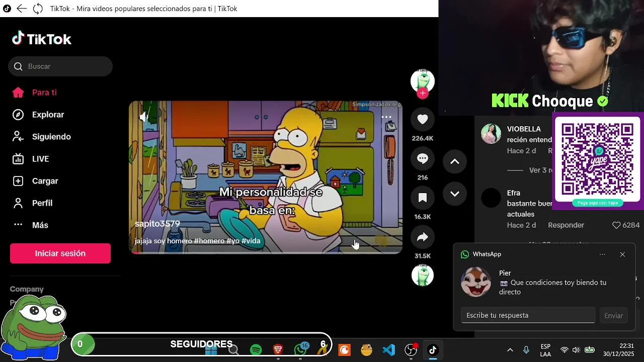Click the Iniciar sesión button
This screenshot has width=644, height=362.
(60, 253)
